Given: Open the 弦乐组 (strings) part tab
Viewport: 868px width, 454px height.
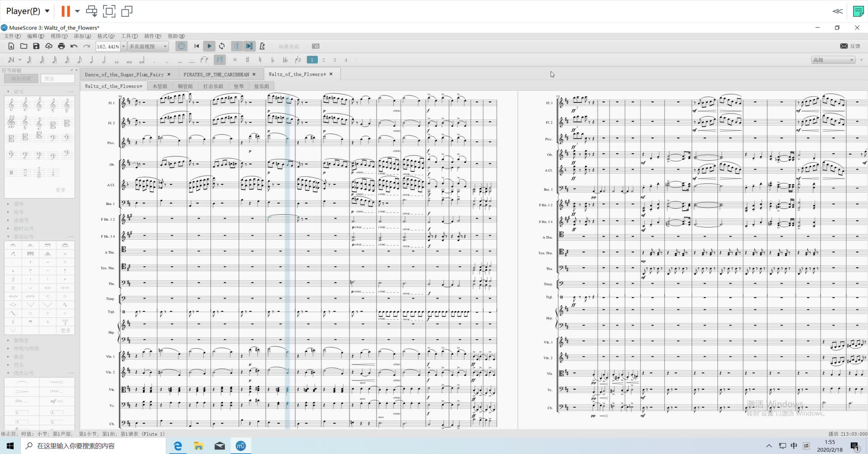Looking at the screenshot, I should click(x=261, y=86).
